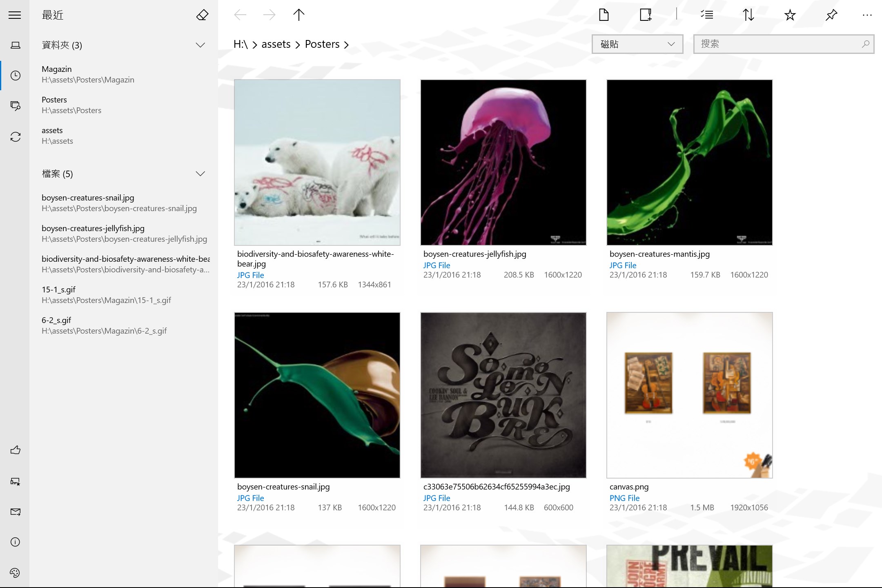Image resolution: width=882 pixels, height=588 pixels.
Task: Pin this folder to Start
Action: [x=831, y=15]
